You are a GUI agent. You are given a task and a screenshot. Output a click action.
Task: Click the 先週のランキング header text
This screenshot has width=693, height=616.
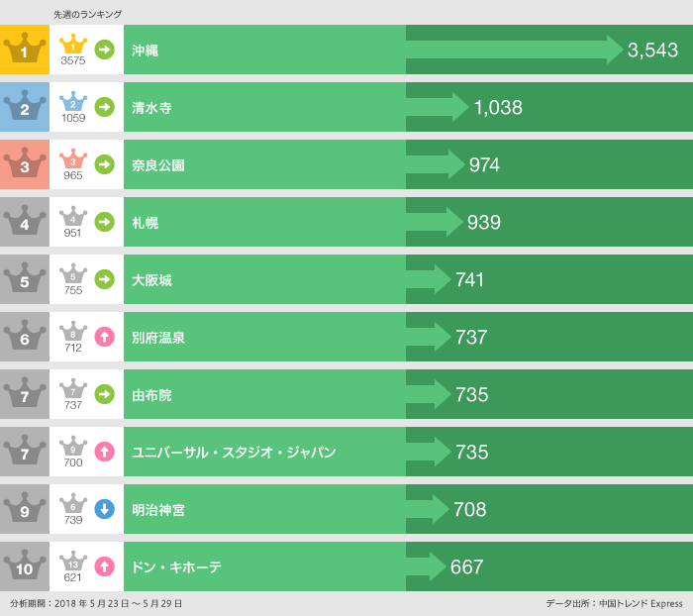88,14
